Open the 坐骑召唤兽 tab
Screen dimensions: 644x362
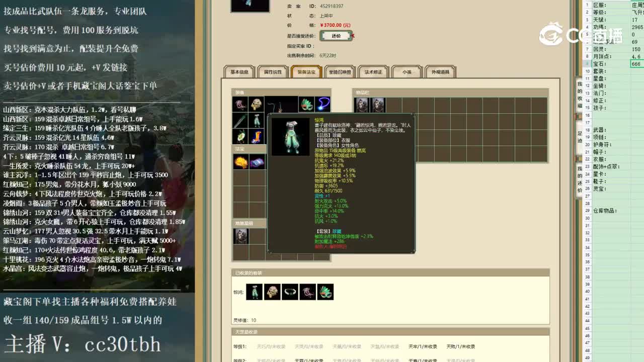click(340, 72)
